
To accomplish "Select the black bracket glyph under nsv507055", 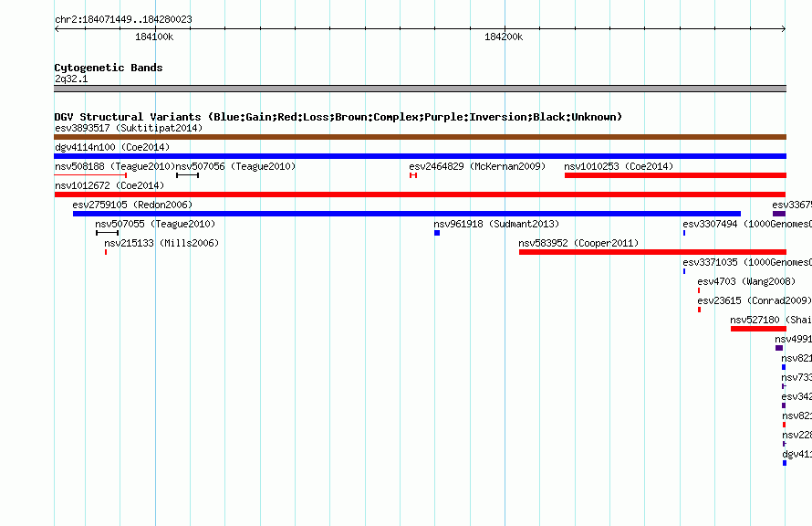I will [107, 233].
